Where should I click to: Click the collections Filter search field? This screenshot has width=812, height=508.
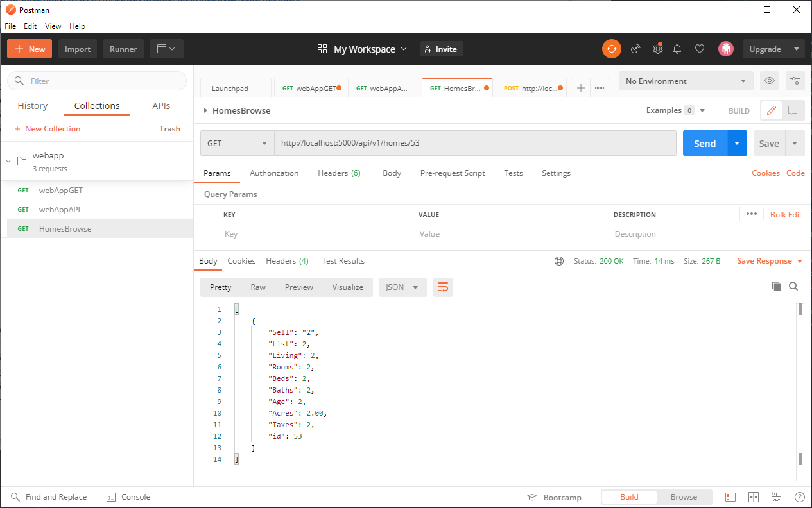pyautogui.click(x=97, y=81)
